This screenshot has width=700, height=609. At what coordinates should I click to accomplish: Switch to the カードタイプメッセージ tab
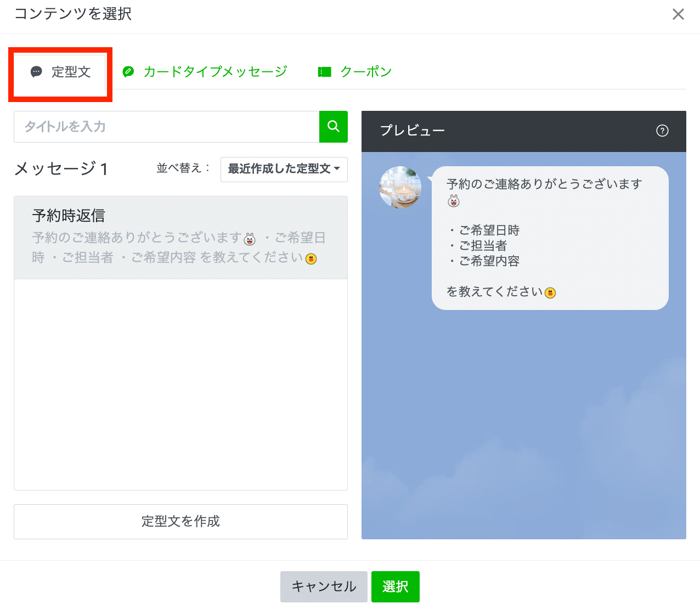[x=214, y=72]
